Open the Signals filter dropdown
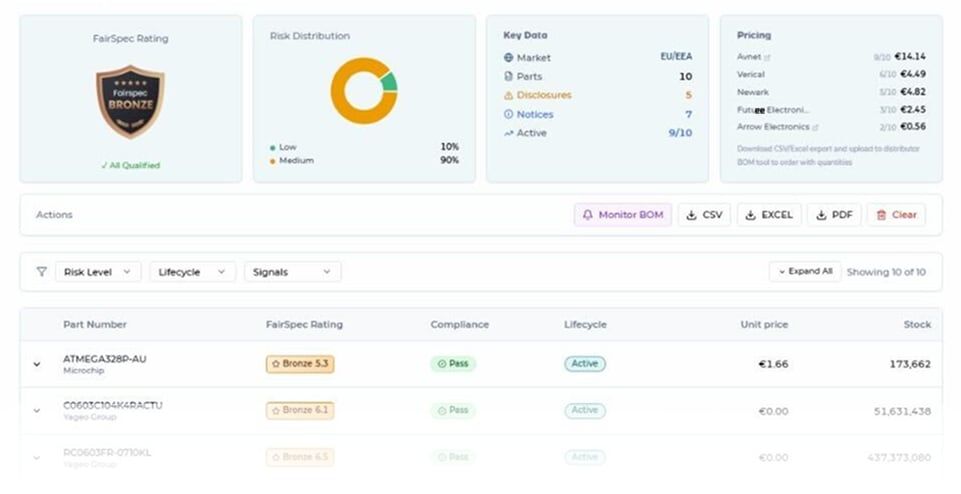This screenshot has width=961, height=494. [292, 272]
